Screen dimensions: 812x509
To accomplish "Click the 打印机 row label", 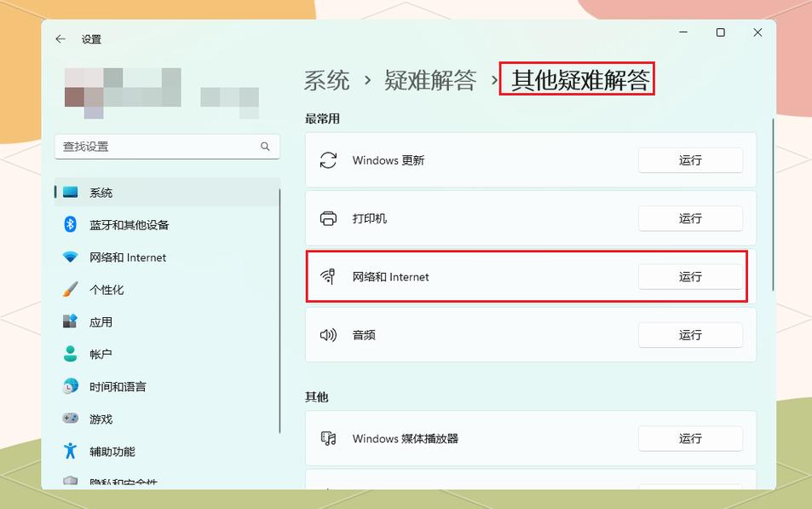I will coord(370,218).
